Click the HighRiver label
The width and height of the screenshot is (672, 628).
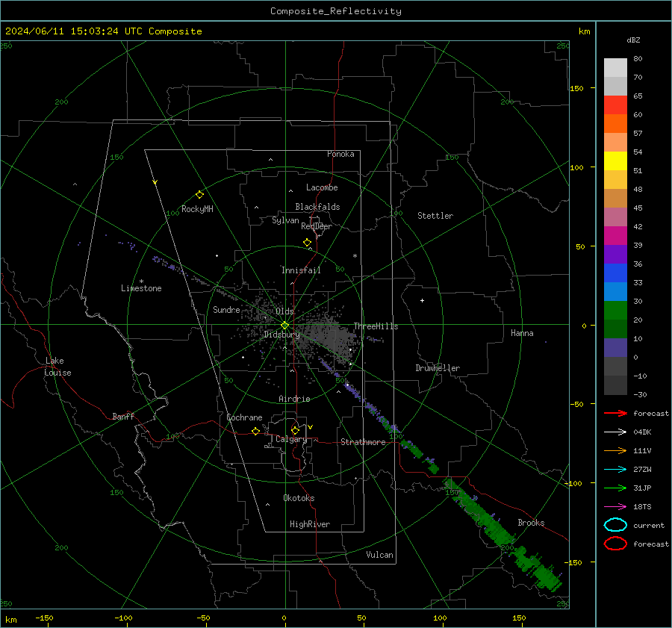(x=310, y=524)
